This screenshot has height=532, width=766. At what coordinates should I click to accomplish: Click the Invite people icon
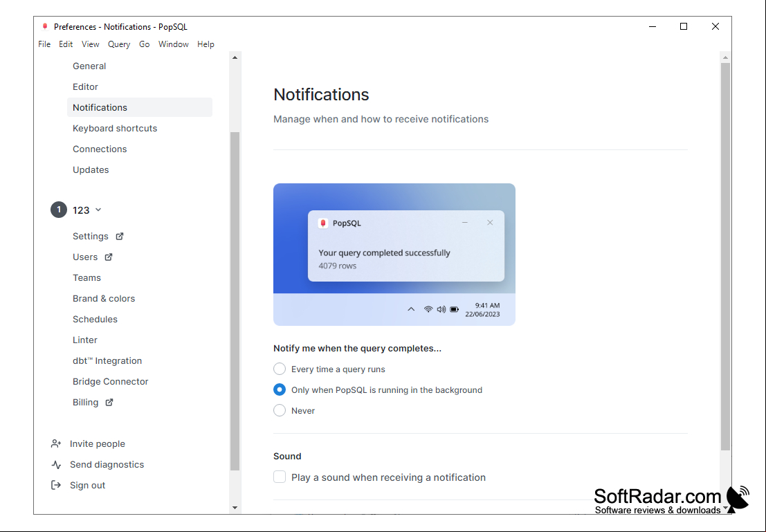coord(56,443)
